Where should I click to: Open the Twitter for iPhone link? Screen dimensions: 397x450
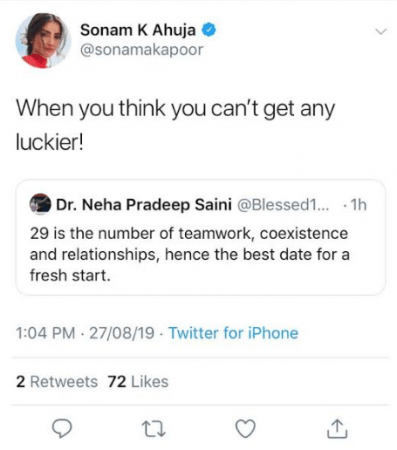233,333
